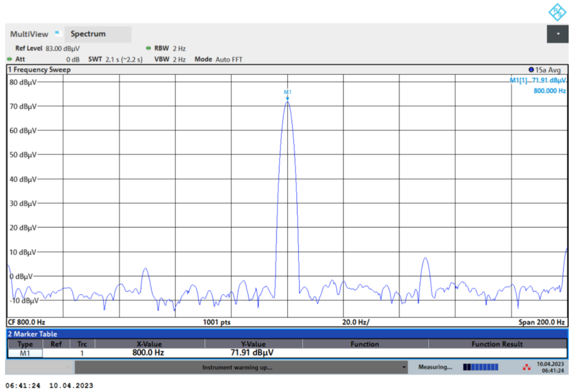The width and height of the screenshot is (576, 392).
Task: Click the green indicator next to RBW
Action: 148,48
